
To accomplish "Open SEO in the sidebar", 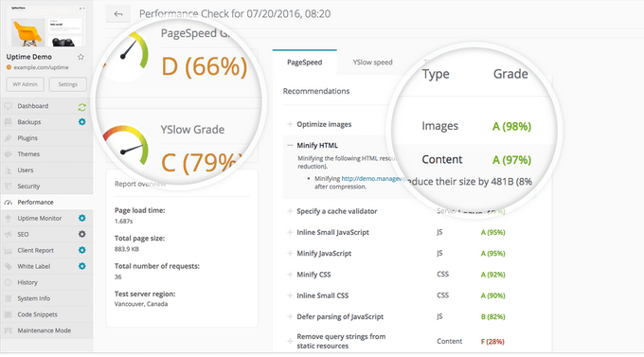I will click(x=46, y=234).
